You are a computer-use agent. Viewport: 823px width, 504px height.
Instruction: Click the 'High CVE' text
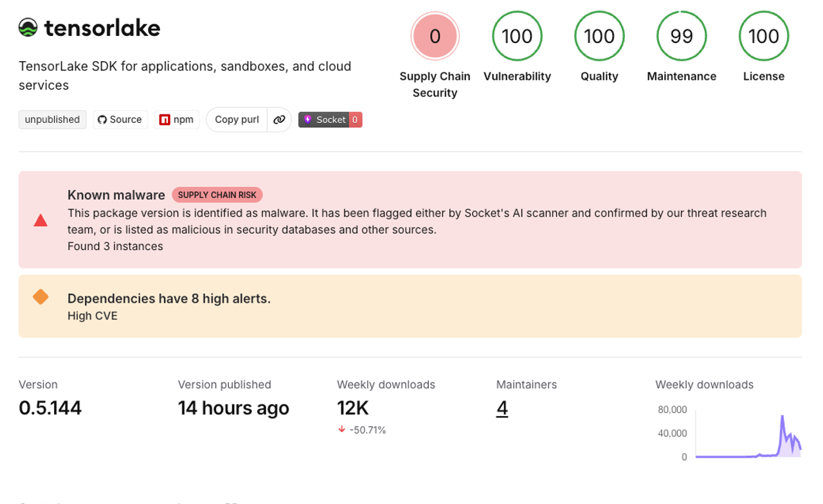pos(93,316)
